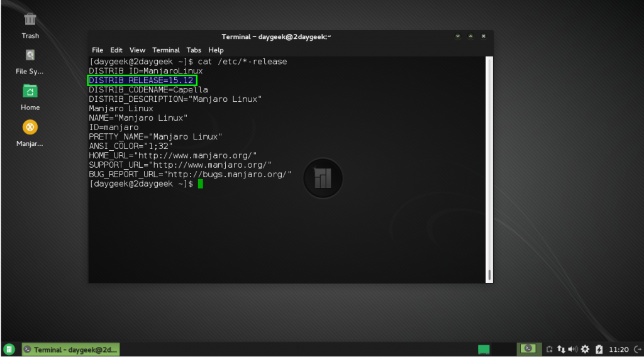Open the Manjaro whisker menu launcher
Viewport: 644px width, 357px height.
(10, 349)
